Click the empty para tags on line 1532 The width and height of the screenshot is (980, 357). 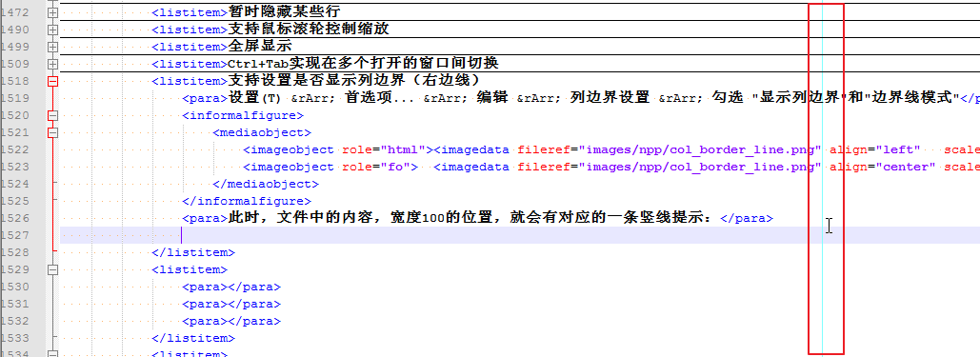(231, 322)
